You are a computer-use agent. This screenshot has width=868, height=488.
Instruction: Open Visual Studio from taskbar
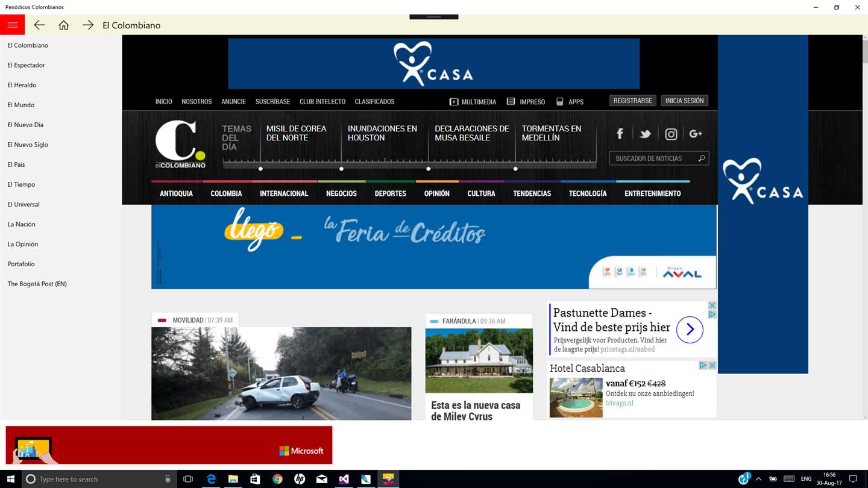(x=344, y=479)
